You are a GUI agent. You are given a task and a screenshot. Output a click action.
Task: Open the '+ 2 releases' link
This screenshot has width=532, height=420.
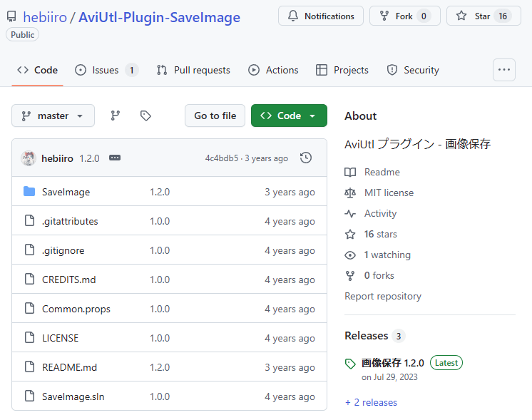[x=371, y=402]
